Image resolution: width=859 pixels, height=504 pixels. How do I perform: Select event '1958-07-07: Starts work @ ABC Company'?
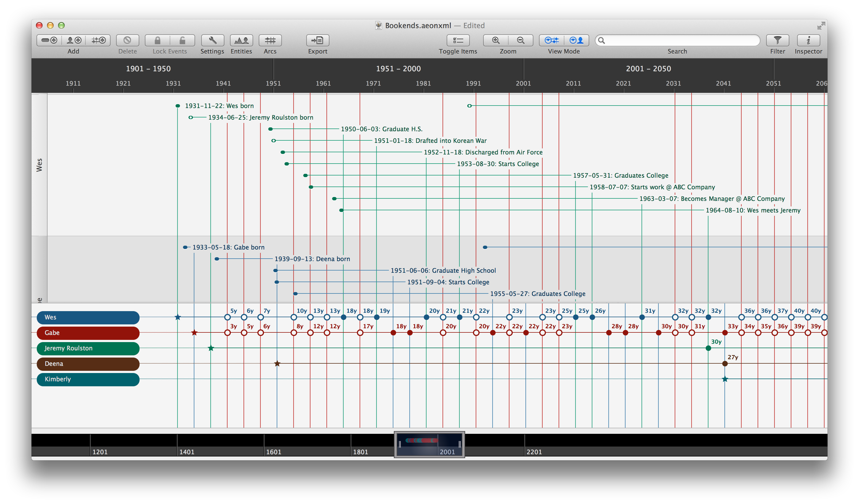tap(652, 187)
